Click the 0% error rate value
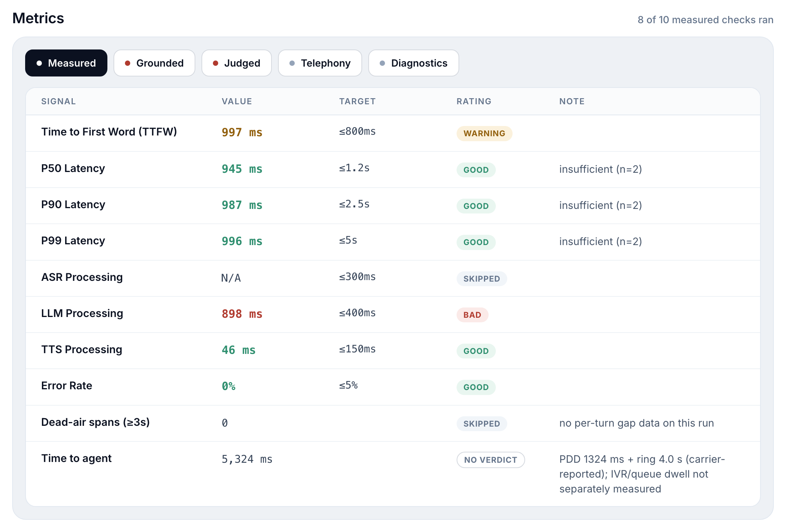Viewport: 786px width, 532px height. tap(228, 386)
